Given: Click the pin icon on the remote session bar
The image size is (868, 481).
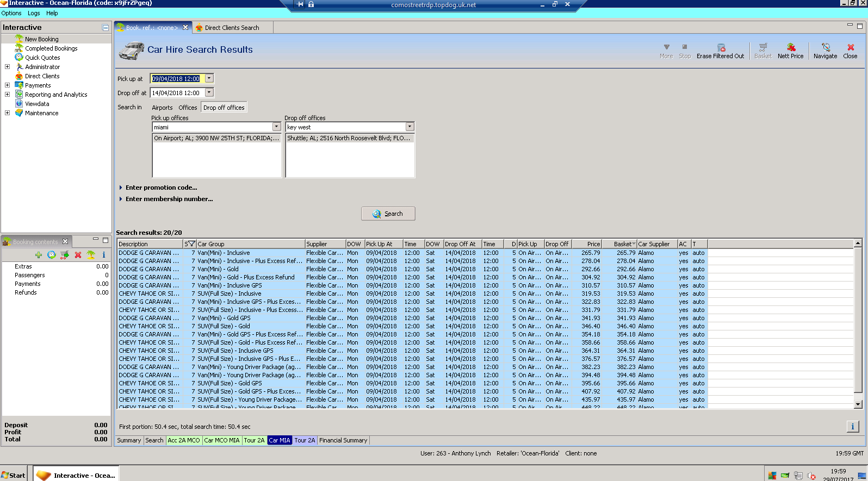Looking at the screenshot, I should (300, 4).
